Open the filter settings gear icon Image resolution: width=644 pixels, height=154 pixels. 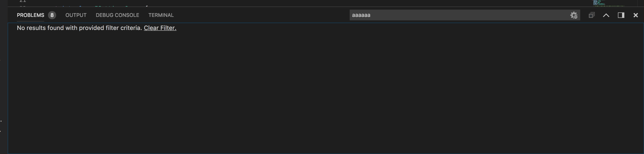click(x=574, y=15)
